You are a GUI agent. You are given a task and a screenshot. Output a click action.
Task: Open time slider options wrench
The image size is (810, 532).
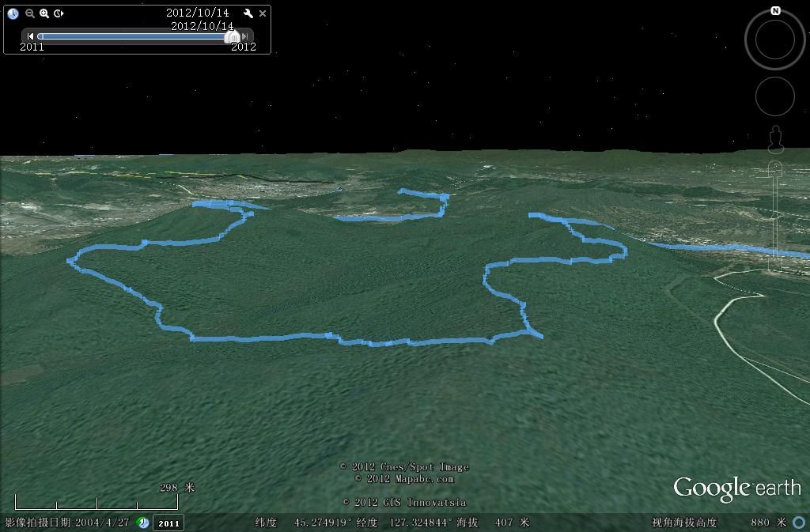pyautogui.click(x=248, y=13)
